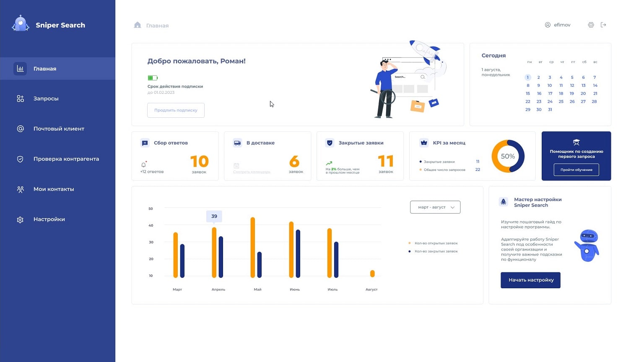Click the Мои контакты people icon
The image size is (644, 362).
coord(20,189)
